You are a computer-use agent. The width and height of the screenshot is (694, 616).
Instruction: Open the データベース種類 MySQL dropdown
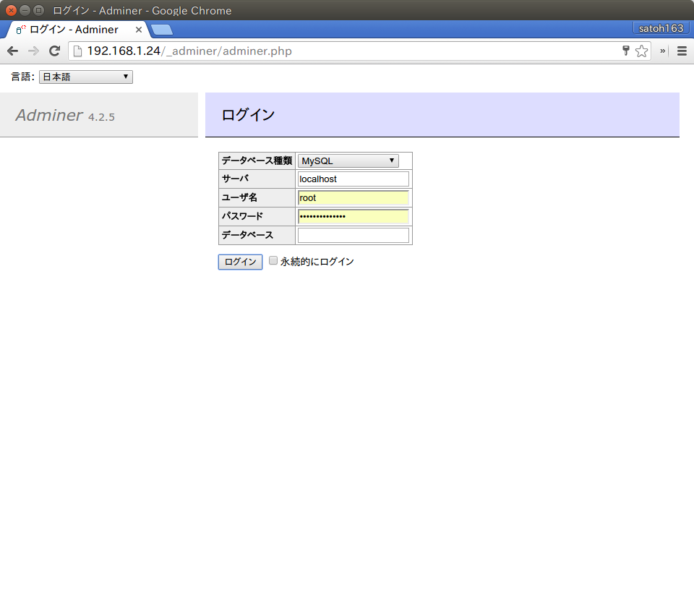(x=348, y=161)
